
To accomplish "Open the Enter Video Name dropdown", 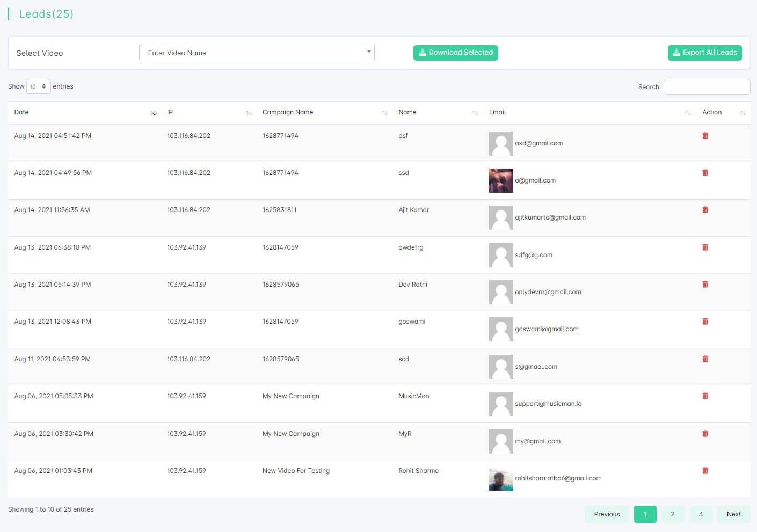I will (x=257, y=53).
